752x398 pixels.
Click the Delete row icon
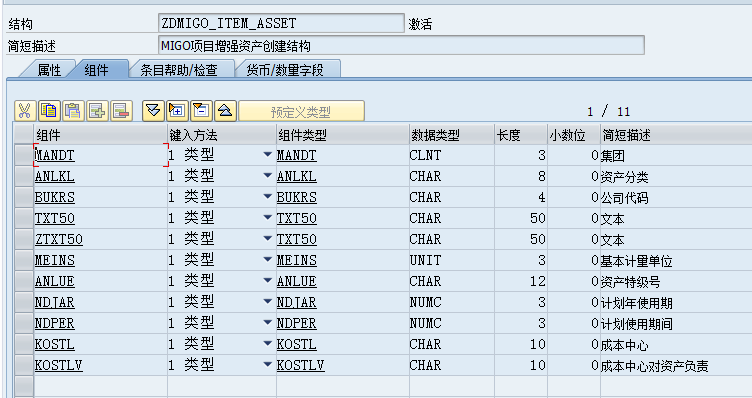[x=121, y=111]
